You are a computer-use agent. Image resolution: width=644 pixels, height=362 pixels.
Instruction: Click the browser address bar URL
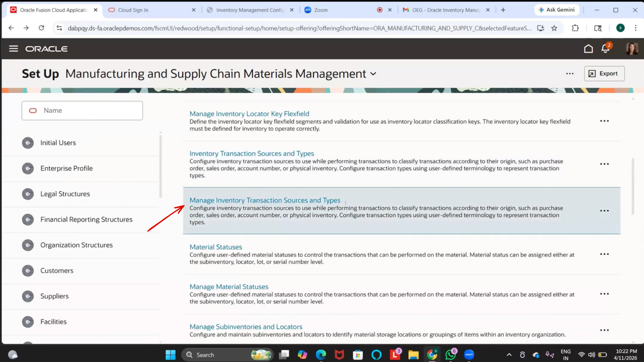click(x=299, y=28)
